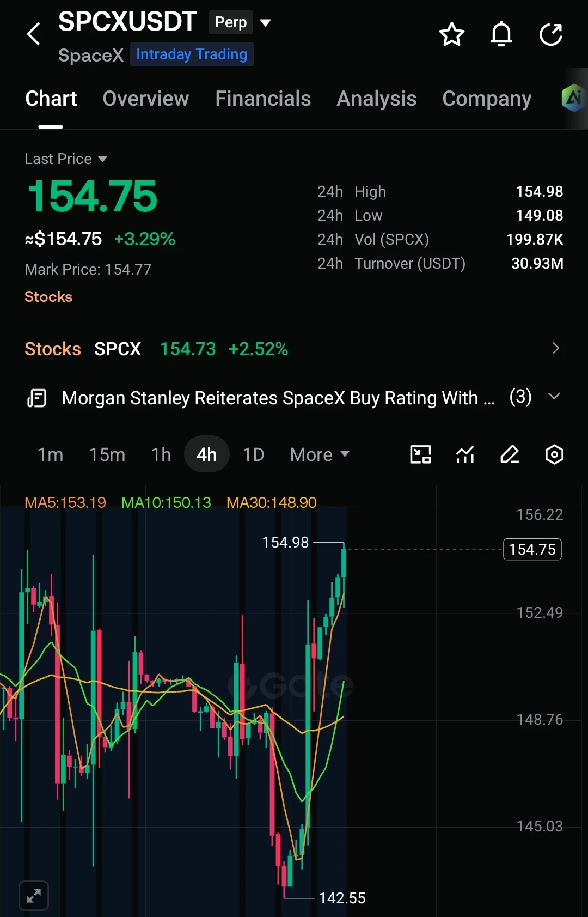Switch to the Financials tab

coord(263,99)
